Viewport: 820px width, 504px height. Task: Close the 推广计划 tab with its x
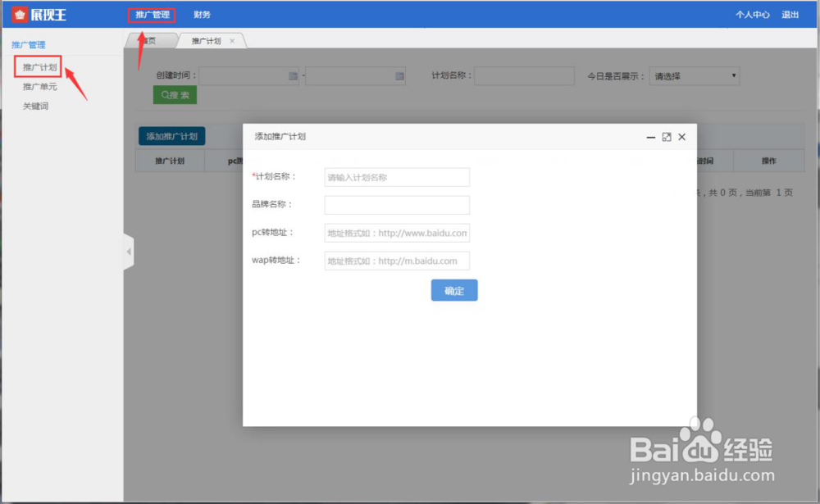click(232, 41)
